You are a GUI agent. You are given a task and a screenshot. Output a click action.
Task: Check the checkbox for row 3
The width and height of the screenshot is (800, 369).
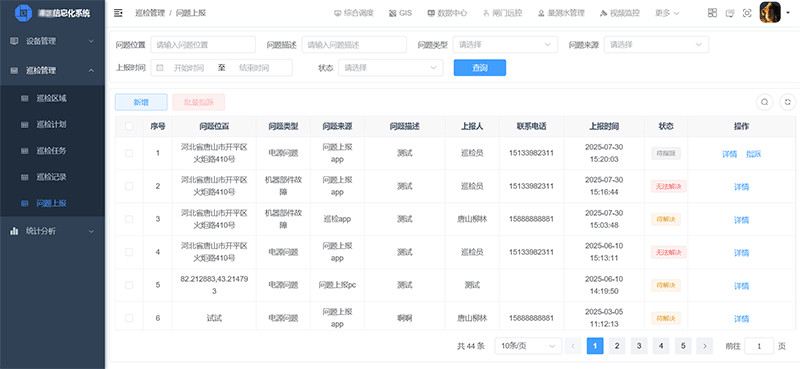click(129, 219)
